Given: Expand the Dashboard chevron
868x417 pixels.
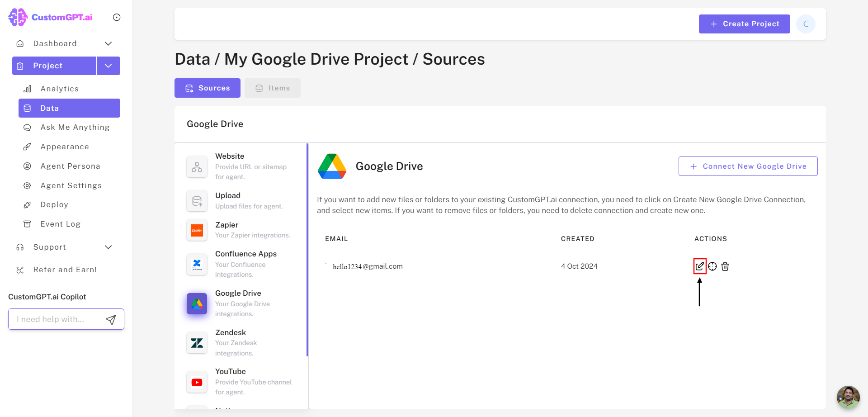Looking at the screenshot, I should tap(108, 43).
